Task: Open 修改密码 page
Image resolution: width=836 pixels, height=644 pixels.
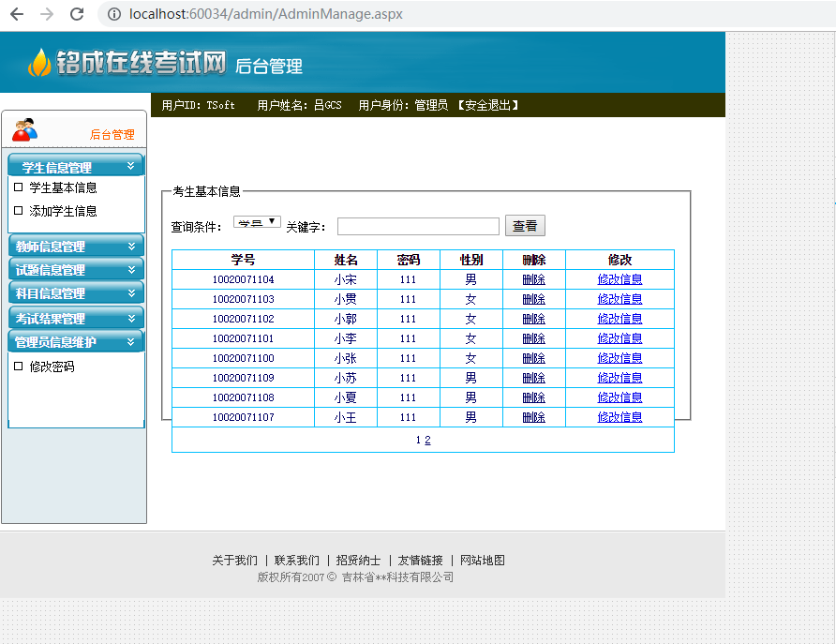Action: click(52, 367)
